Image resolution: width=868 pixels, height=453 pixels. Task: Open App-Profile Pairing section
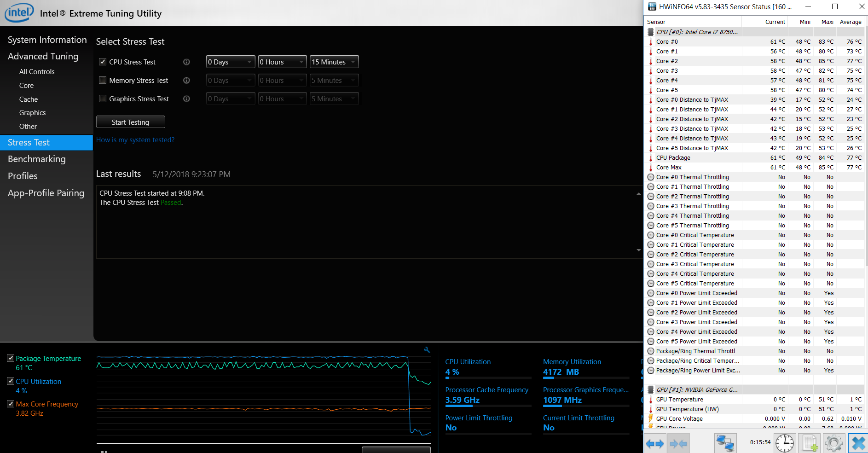pos(46,193)
